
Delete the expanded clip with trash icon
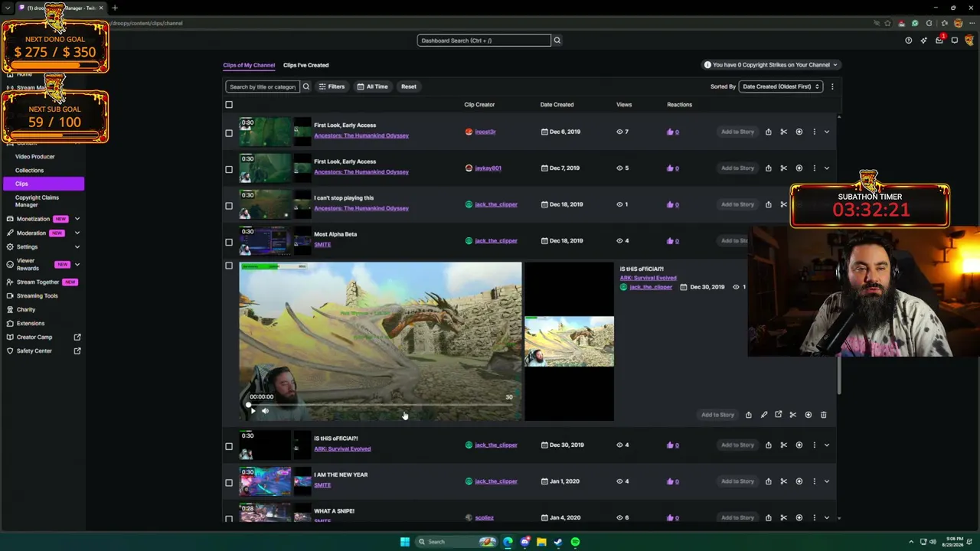pyautogui.click(x=823, y=415)
